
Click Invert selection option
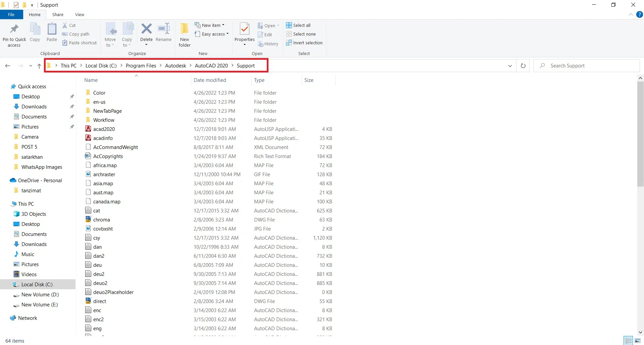304,43
